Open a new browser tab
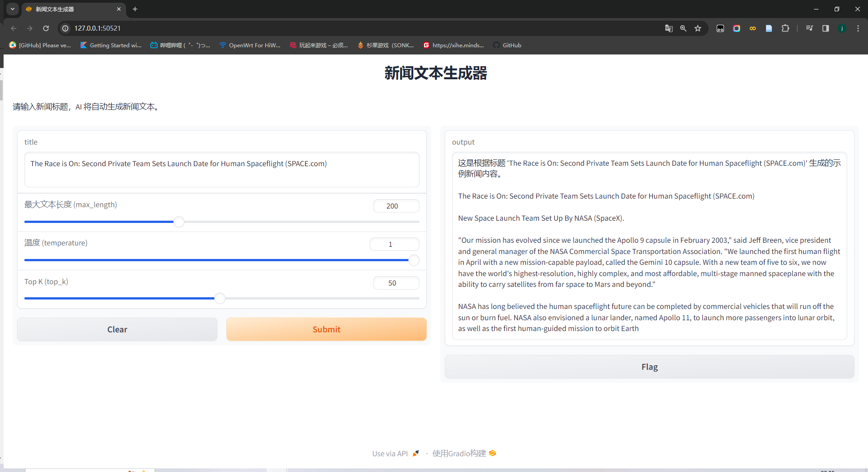868x472 pixels. point(135,9)
